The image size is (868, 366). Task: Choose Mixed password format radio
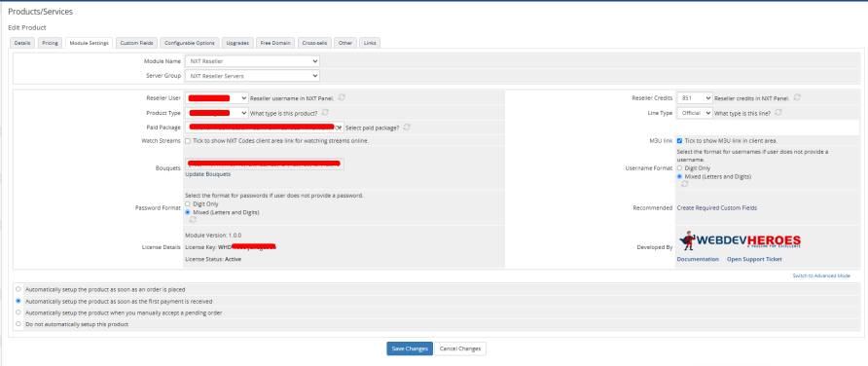(x=188, y=212)
